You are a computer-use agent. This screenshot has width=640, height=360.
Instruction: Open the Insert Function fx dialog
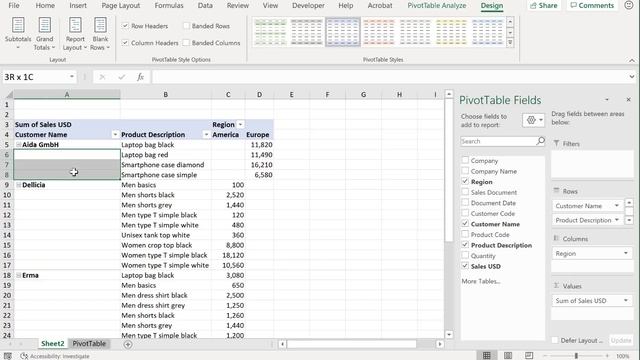click(140, 77)
